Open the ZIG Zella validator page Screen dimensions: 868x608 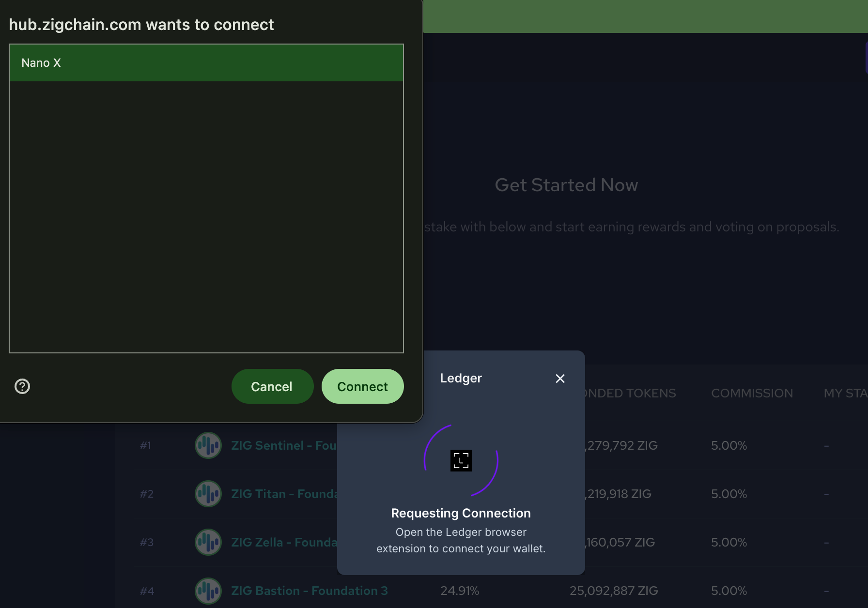click(283, 542)
